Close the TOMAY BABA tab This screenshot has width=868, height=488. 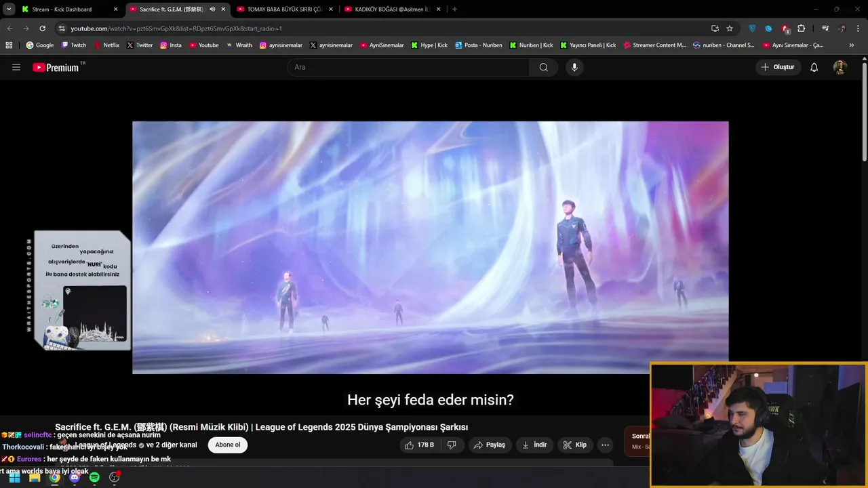[330, 9]
